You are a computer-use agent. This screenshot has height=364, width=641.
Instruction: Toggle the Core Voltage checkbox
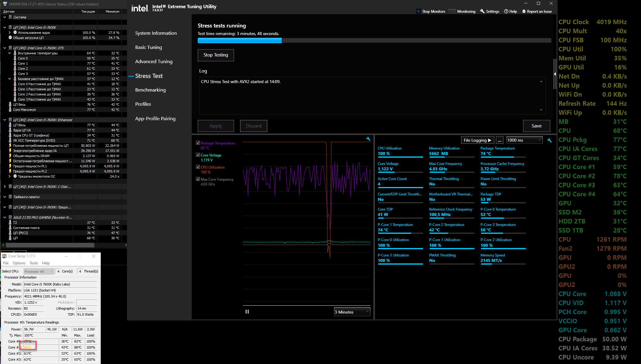[198, 155]
